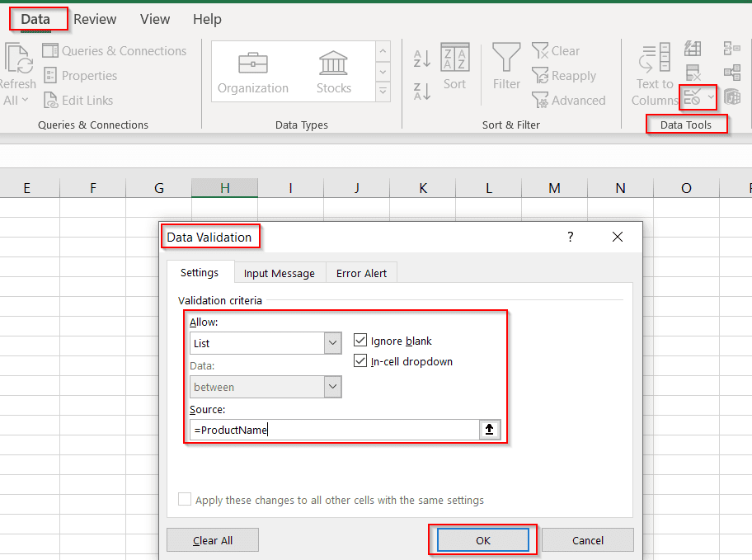
Task: Click OK in Data Validation dialog
Action: click(483, 540)
